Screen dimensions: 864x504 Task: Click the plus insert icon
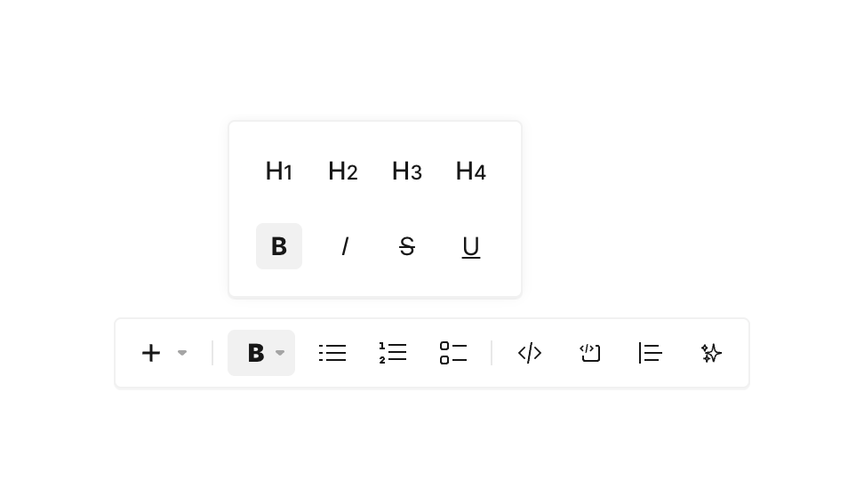[x=151, y=353]
